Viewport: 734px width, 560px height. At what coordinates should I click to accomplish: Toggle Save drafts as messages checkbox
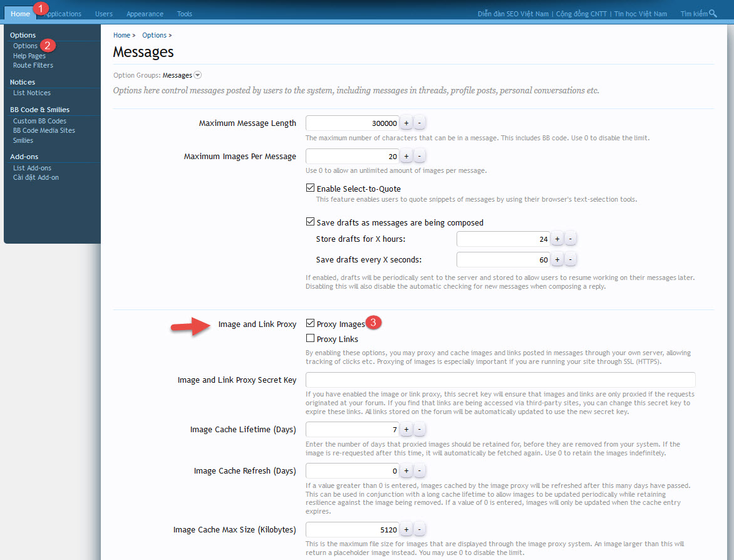(310, 222)
